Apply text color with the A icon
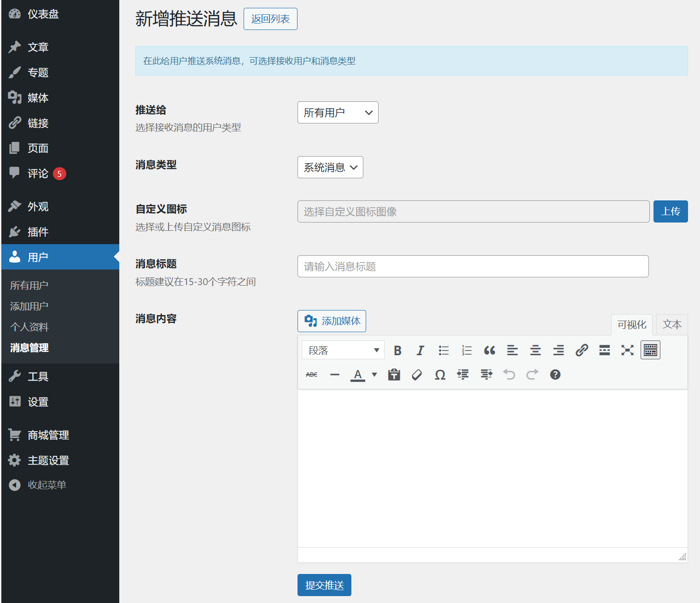700x603 pixels. tap(358, 375)
